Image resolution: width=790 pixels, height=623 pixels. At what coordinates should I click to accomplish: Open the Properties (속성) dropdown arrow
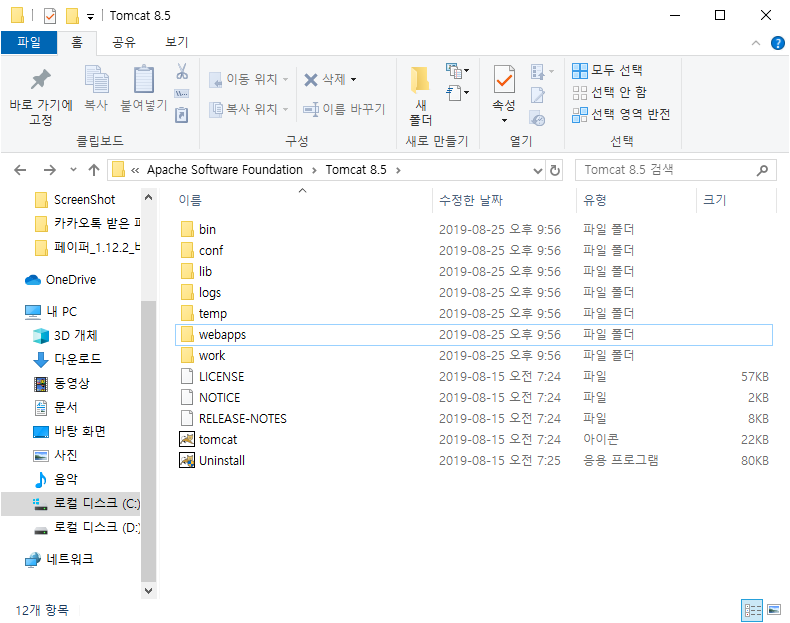(x=504, y=120)
